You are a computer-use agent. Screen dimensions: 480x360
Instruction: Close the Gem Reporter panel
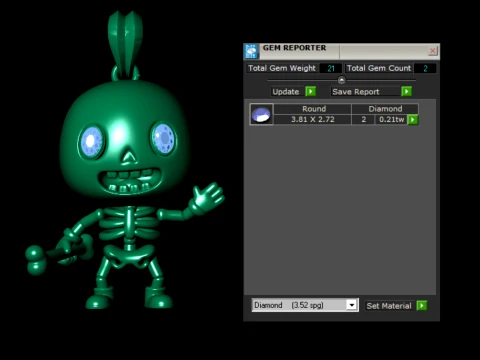pyautogui.click(x=433, y=51)
